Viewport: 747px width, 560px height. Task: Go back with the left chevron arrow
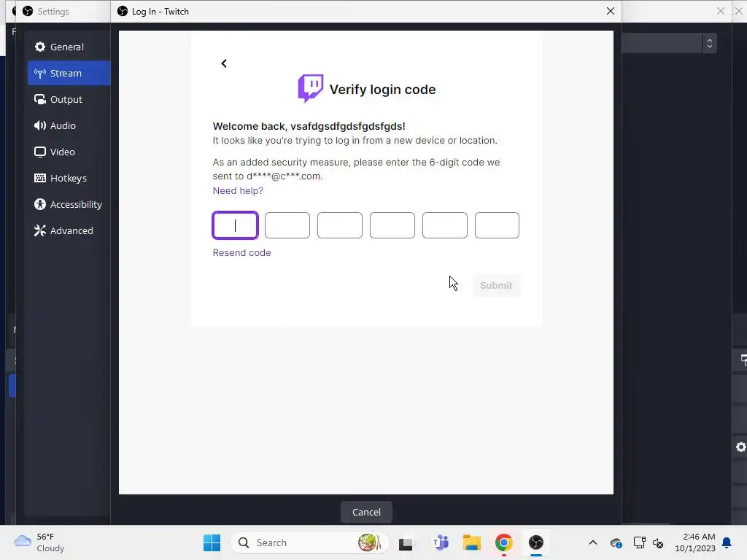pos(224,63)
